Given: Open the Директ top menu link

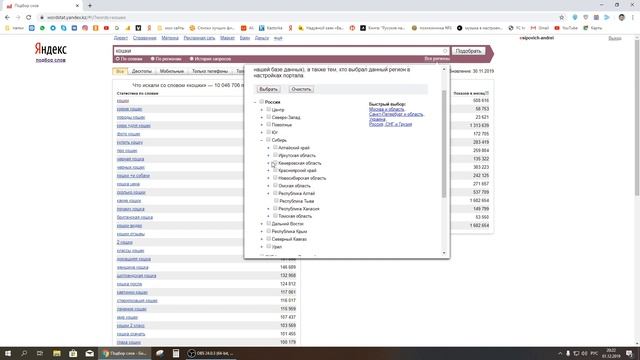Looking at the screenshot, I should [x=120, y=38].
